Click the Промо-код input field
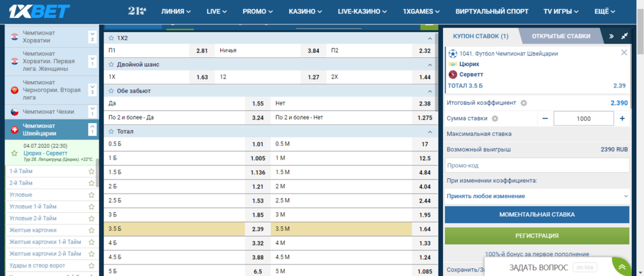The width and height of the screenshot is (644, 276). pyautogui.click(x=537, y=166)
